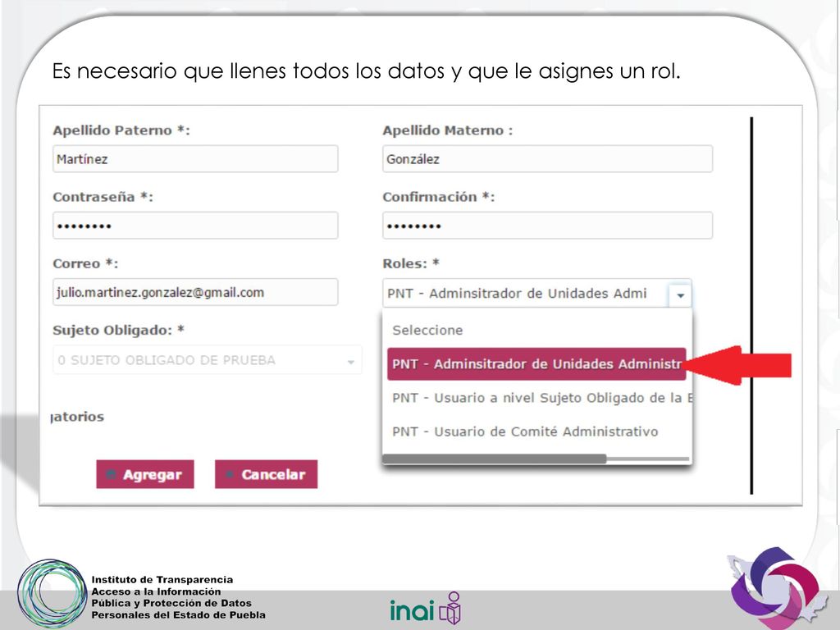
Task: Click the Roles: * label
Action: pyautogui.click(x=411, y=263)
